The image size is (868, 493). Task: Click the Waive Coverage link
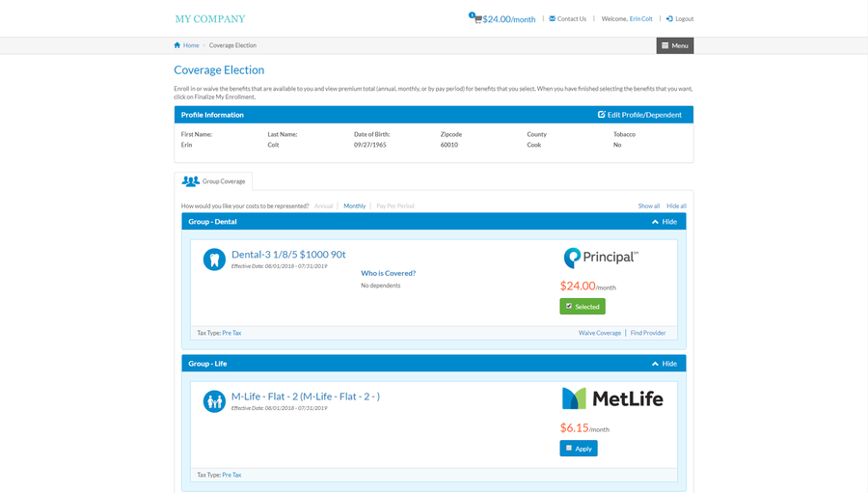[x=599, y=333]
